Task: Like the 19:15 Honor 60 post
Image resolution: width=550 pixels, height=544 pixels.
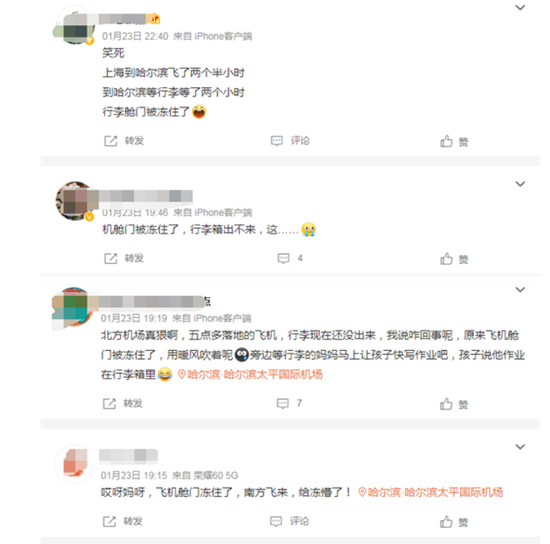Action: (x=446, y=522)
